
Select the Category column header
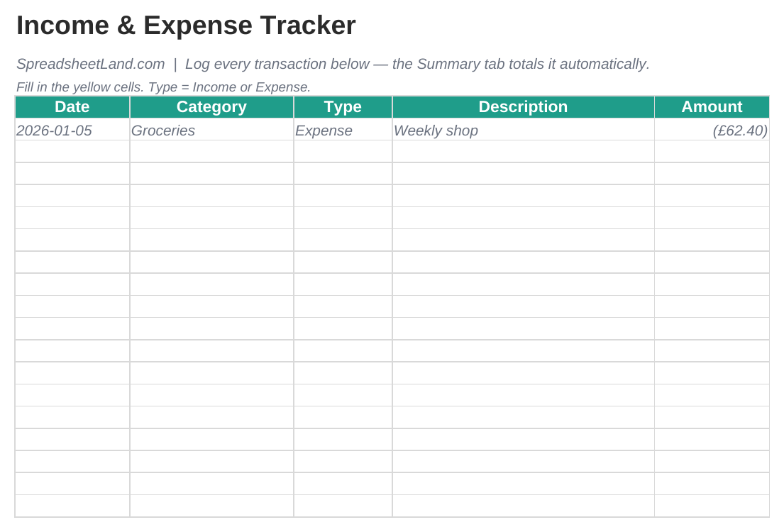click(x=211, y=107)
